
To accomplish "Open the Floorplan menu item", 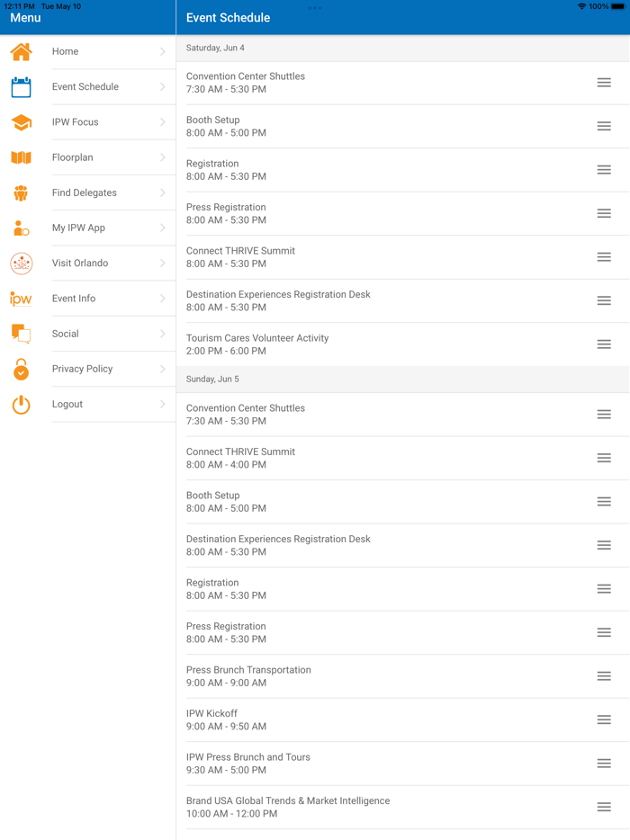I will pos(73,157).
